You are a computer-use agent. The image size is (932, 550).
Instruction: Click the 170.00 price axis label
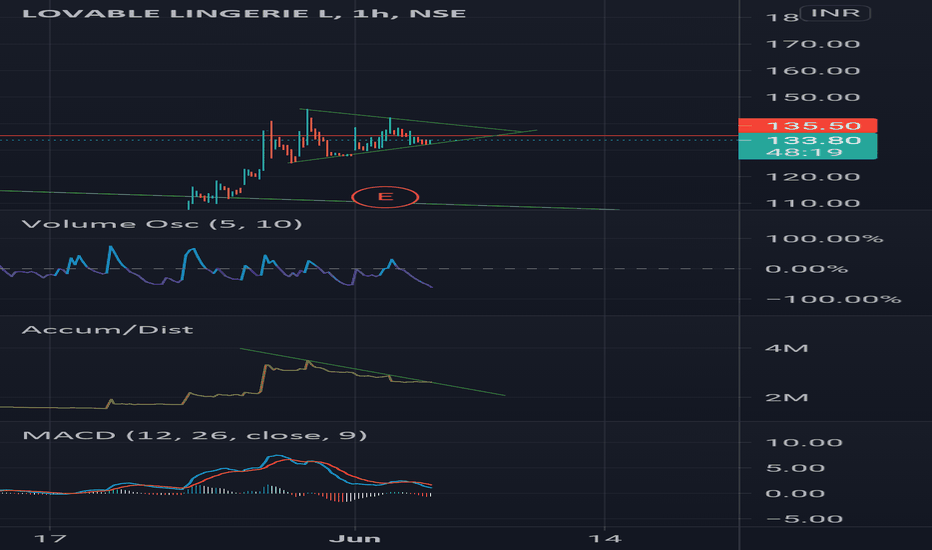813,44
